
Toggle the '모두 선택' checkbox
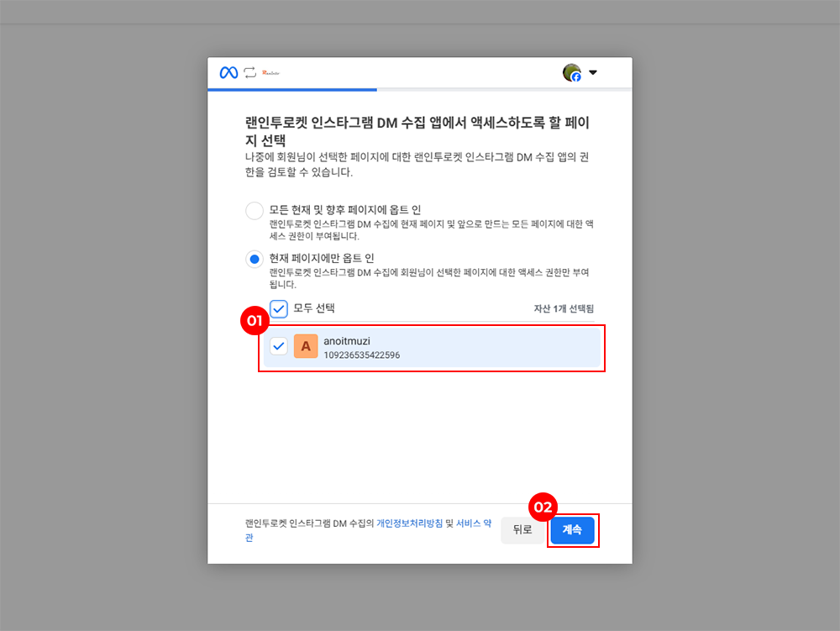tap(279, 308)
